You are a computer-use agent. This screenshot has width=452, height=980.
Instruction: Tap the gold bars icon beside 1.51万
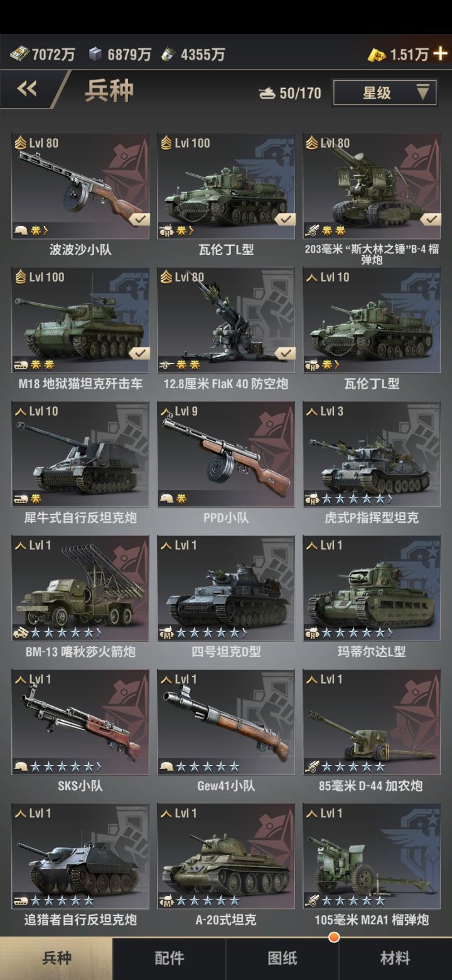(x=377, y=55)
